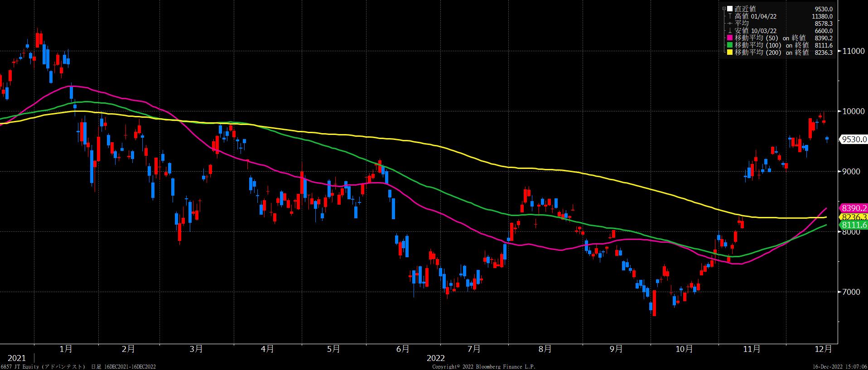Select the pink 50-day moving average swatch
The image size is (868, 370).
[730, 38]
